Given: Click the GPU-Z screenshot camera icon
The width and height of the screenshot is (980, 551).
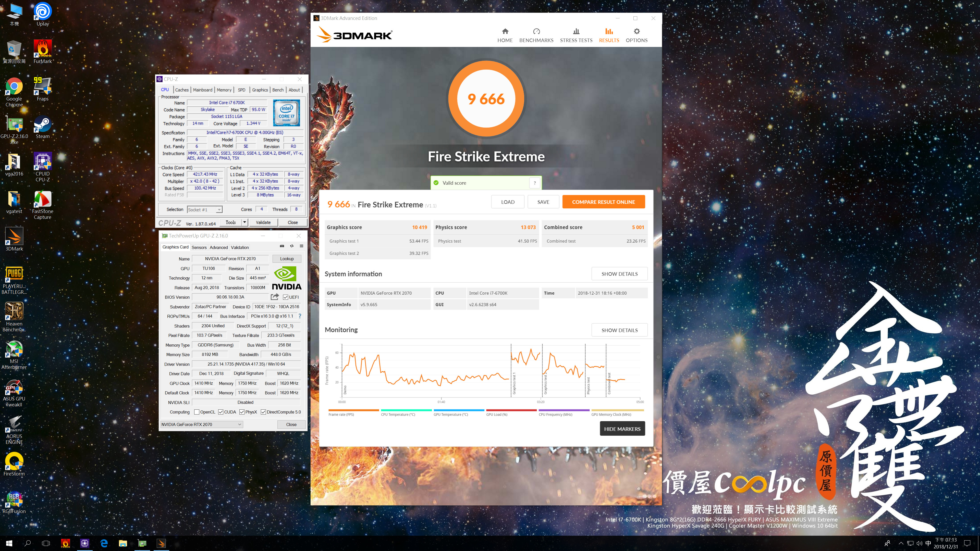Looking at the screenshot, I should pos(282,246).
